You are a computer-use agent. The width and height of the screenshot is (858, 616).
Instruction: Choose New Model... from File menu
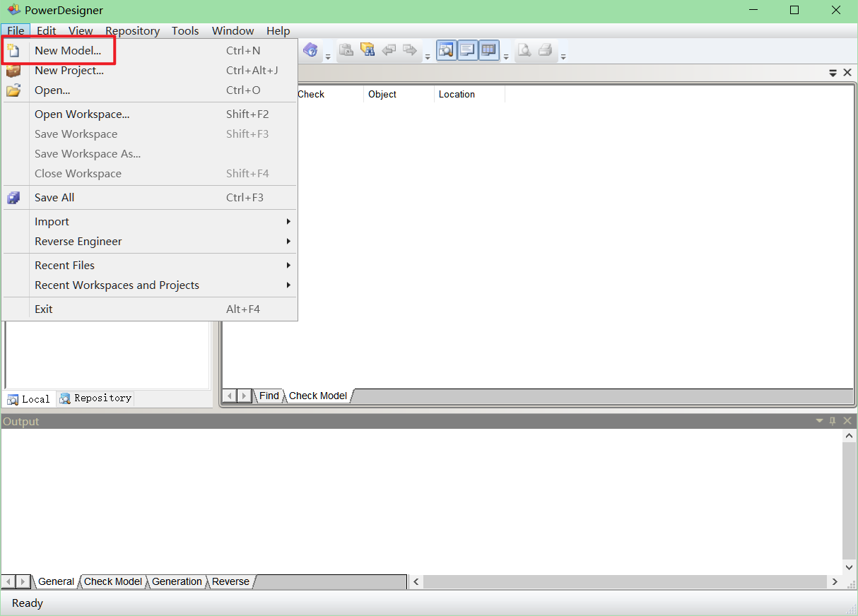tap(150, 51)
